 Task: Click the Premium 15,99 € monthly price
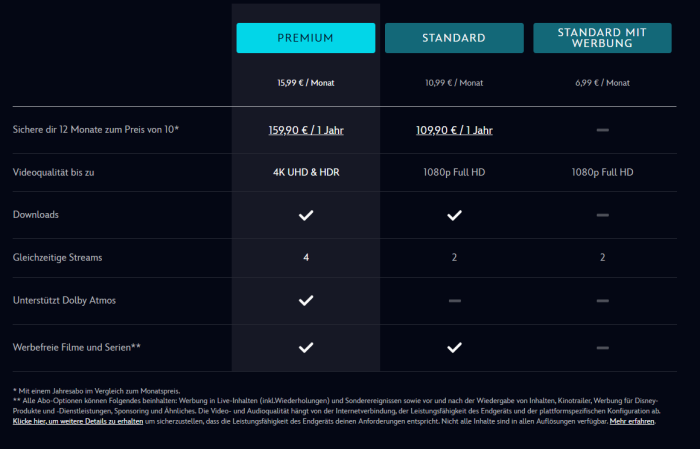click(306, 82)
